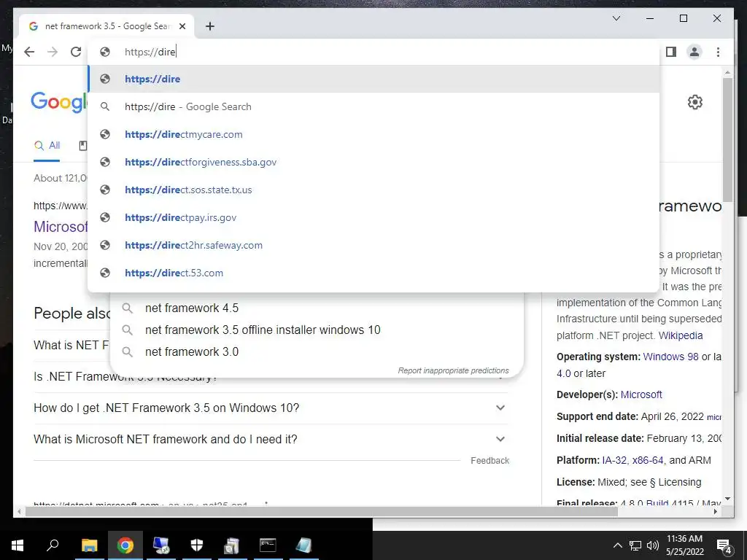Image resolution: width=747 pixels, height=560 pixels.
Task: Pick 'net framework 3.0' search prediction
Action: [317, 351]
